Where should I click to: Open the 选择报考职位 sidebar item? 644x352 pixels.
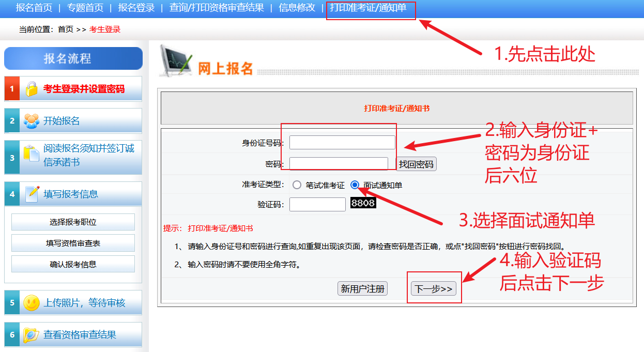[73, 222]
